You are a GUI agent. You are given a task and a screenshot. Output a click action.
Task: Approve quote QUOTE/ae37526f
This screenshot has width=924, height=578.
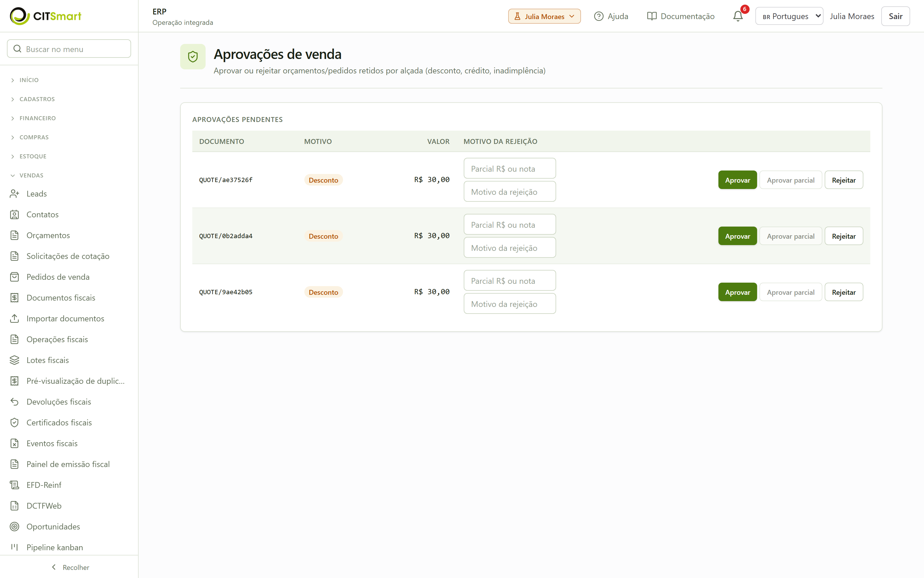(x=737, y=180)
